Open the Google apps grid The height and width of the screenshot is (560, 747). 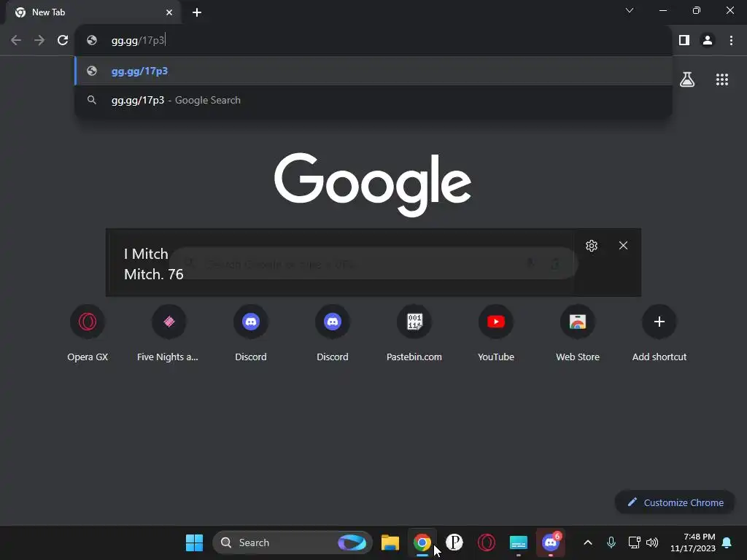coord(722,79)
